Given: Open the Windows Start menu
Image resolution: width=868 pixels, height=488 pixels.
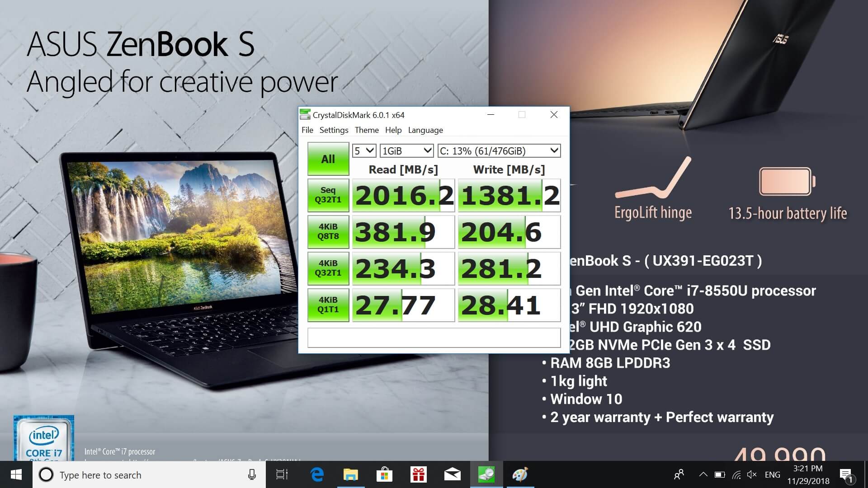Looking at the screenshot, I should 16,474.
